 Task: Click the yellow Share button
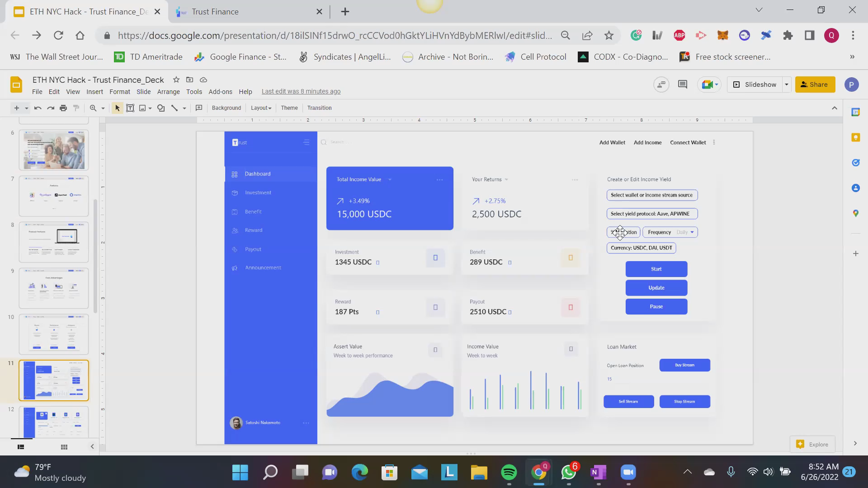click(815, 84)
